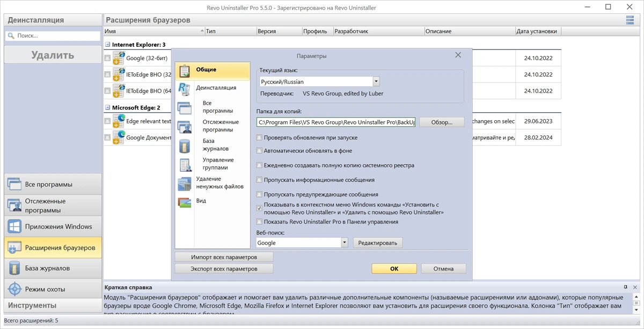Viewport: 644px width, 329px height.
Task: Click the База журналов sidebar icon
Action: (14, 268)
